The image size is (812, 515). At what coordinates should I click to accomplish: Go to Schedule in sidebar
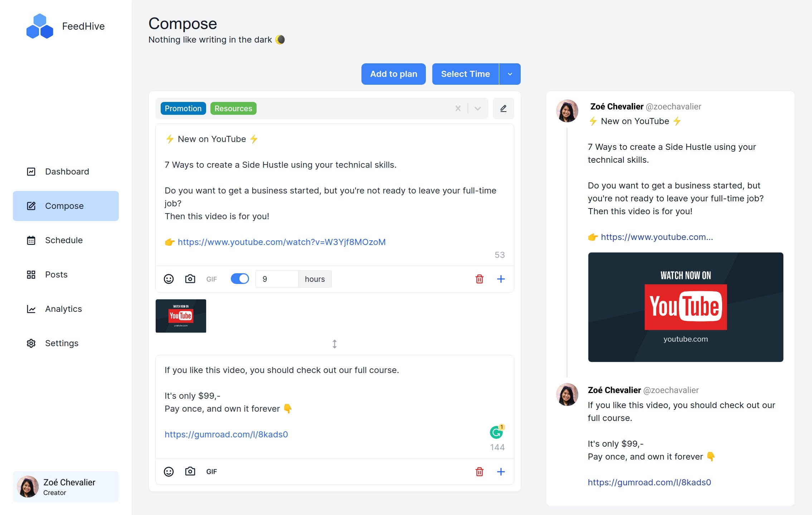pyautogui.click(x=64, y=240)
